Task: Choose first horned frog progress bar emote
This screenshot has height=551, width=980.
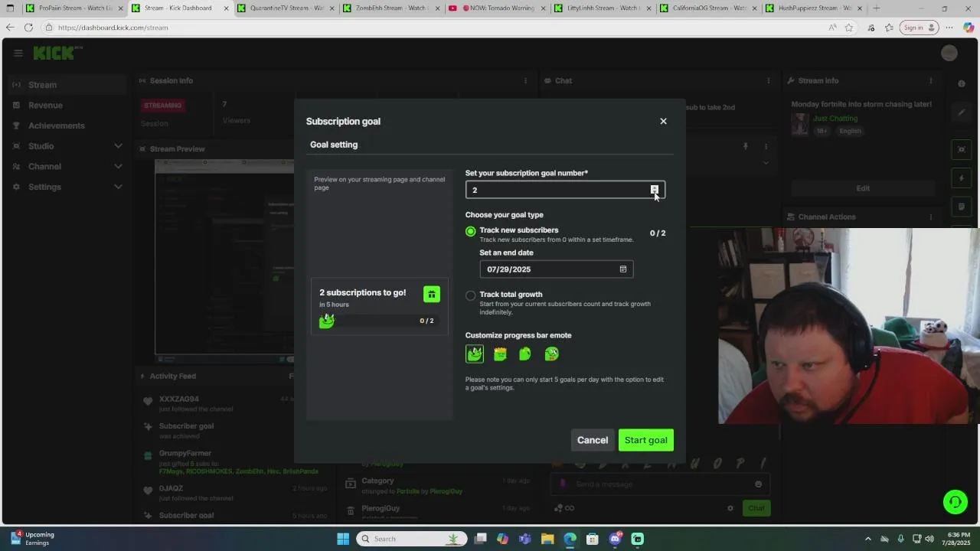Action: click(475, 354)
